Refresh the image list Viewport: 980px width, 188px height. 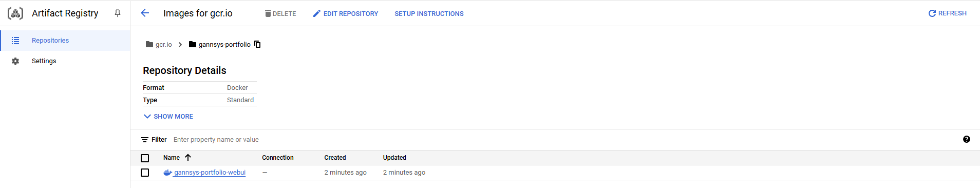(x=948, y=13)
